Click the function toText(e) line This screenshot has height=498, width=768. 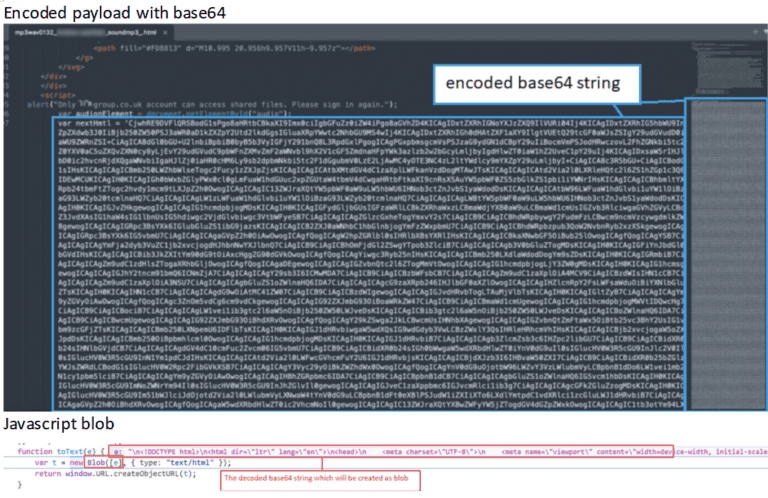tap(61, 451)
